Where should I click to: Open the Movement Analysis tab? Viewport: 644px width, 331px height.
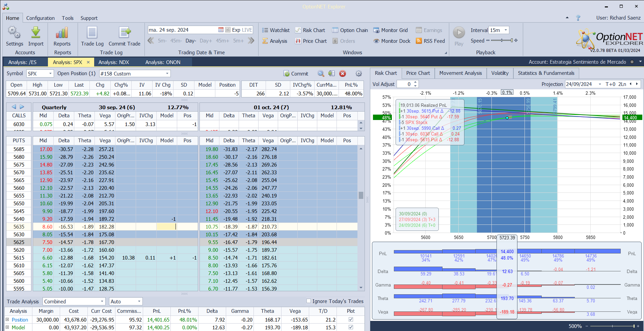pos(460,73)
